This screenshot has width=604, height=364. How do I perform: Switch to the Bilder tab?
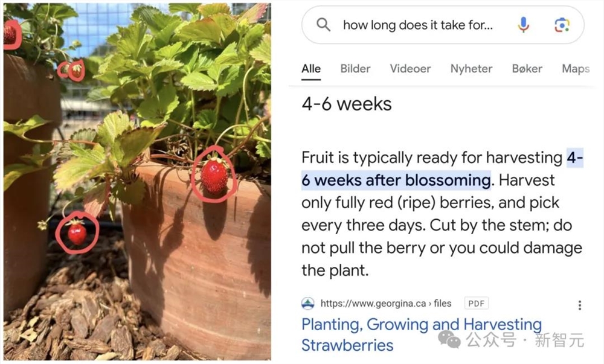coord(355,68)
